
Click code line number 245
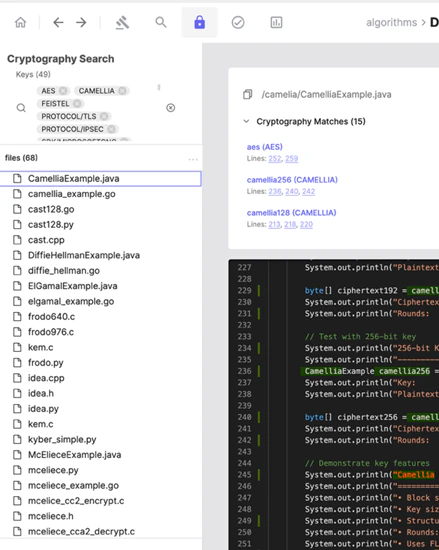(244, 475)
